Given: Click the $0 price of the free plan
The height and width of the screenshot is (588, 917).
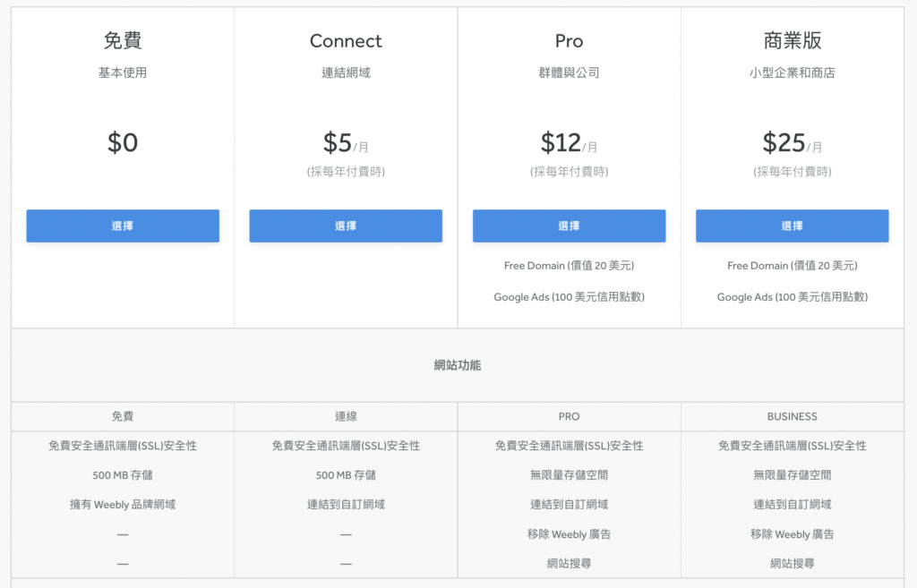Looking at the screenshot, I should [123, 143].
